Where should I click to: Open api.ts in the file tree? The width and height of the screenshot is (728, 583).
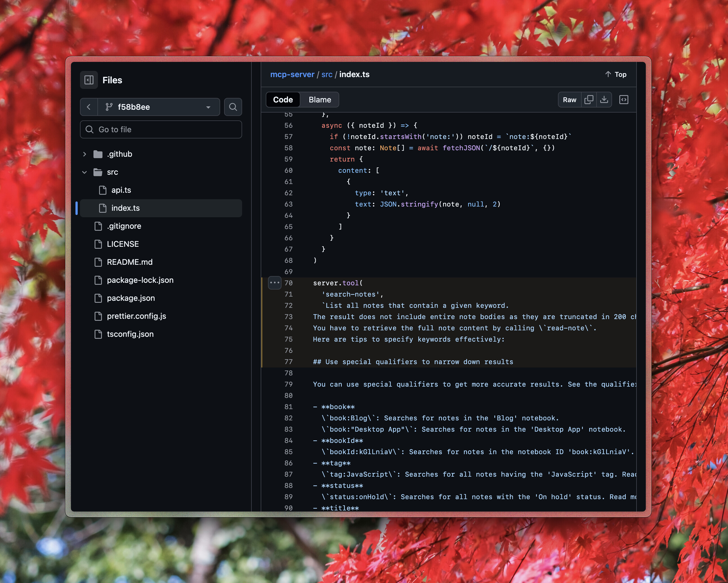pos(121,190)
